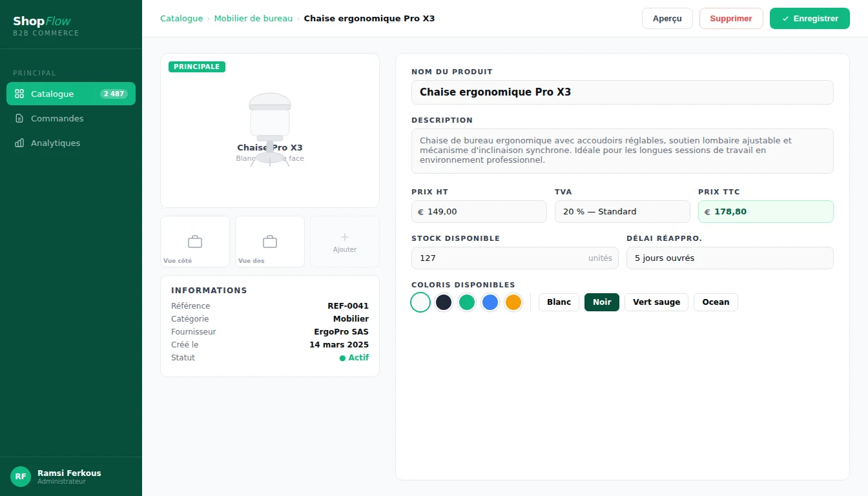Click the 14 mars 2025 creation date
Screen dimensions: 868x496
click(x=339, y=345)
